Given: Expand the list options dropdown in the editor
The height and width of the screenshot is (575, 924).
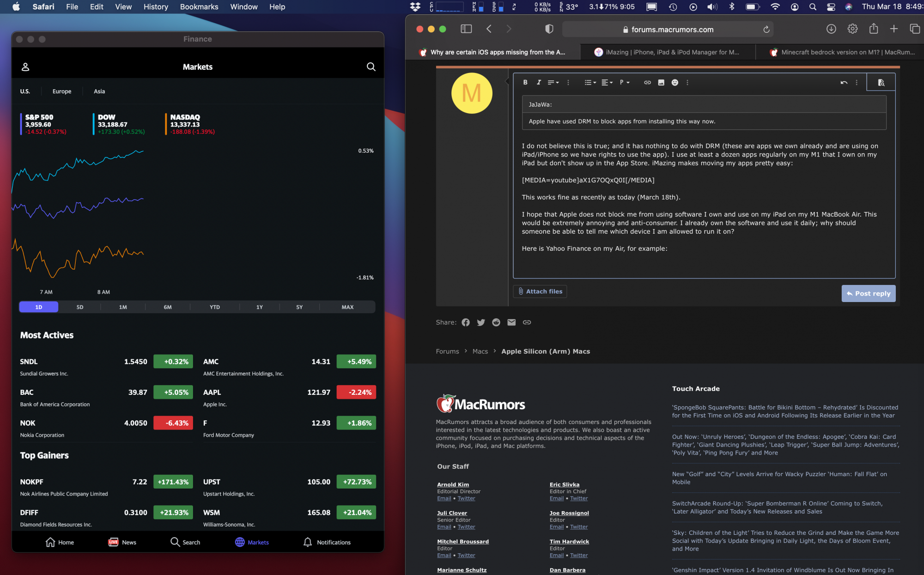Looking at the screenshot, I should [590, 82].
